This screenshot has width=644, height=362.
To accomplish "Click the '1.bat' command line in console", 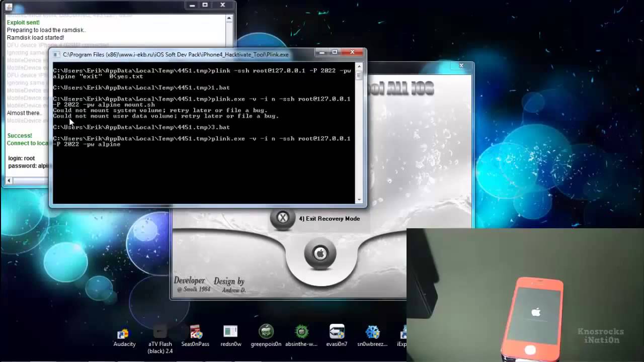I will [141, 87].
